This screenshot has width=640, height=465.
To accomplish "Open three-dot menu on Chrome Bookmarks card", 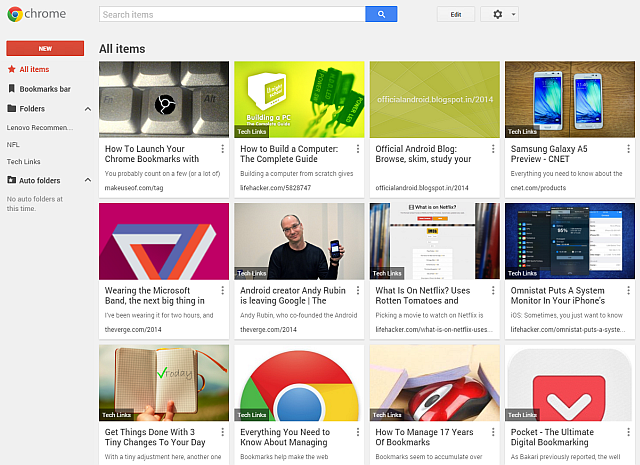I will pyautogui.click(x=220, y=149).
